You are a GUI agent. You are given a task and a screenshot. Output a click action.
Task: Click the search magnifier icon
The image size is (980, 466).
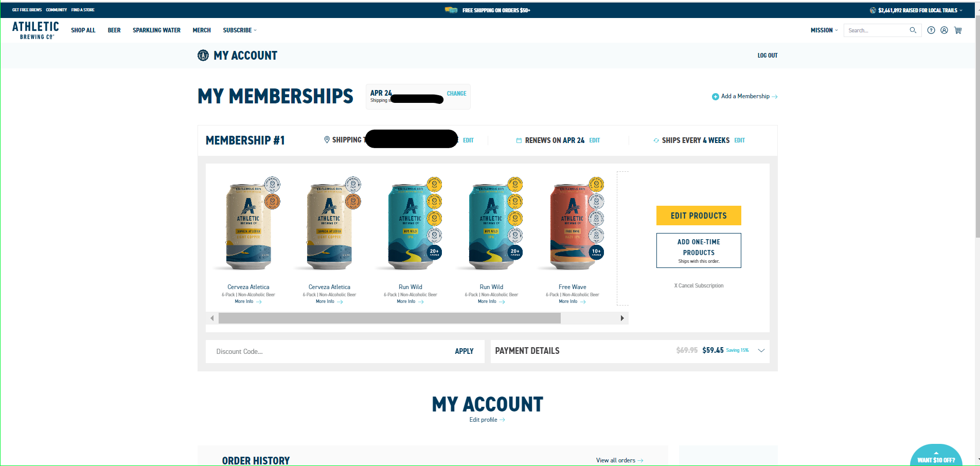[x=913, y=30]
